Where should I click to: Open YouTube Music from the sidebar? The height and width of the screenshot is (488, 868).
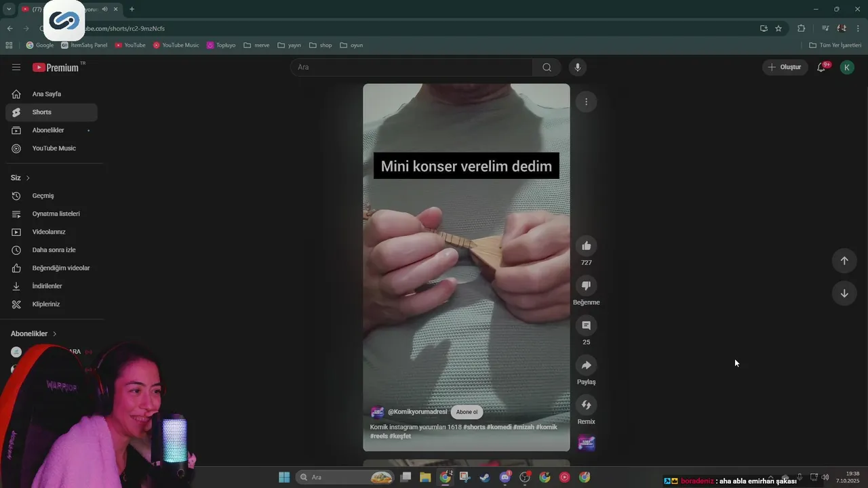tap(52, 148)
